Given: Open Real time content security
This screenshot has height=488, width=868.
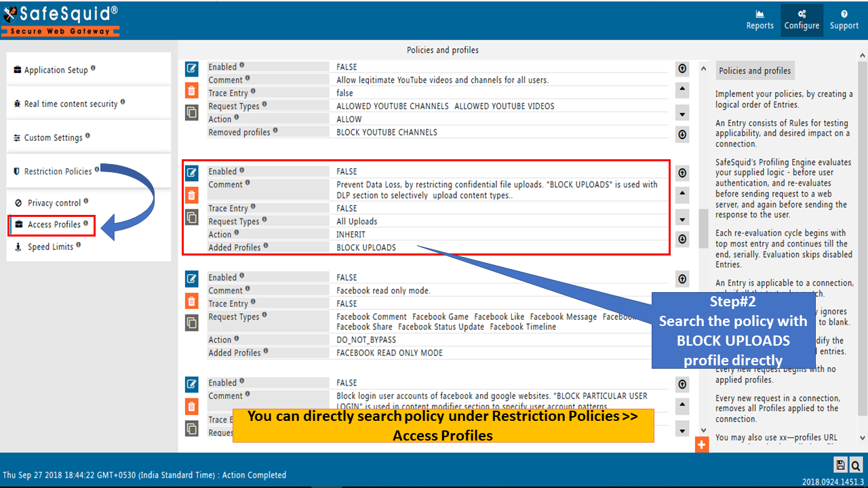Looking at the screenshot, I should tap(89, 103).
